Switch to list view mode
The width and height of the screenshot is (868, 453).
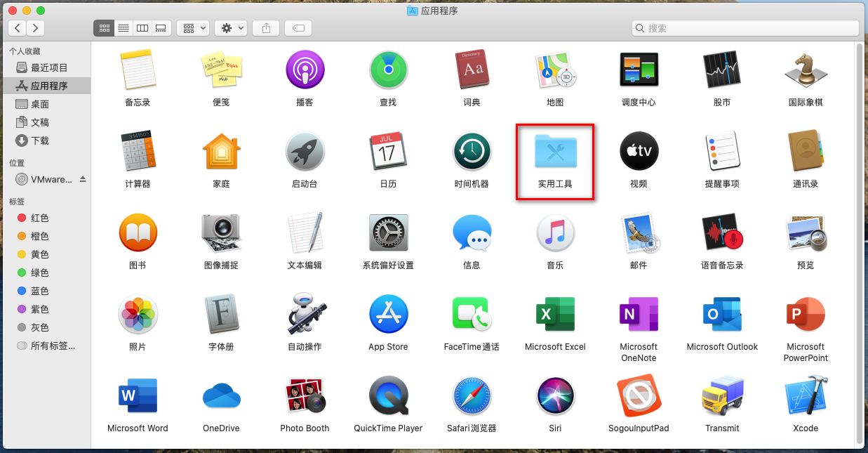(x=123, y=28)
